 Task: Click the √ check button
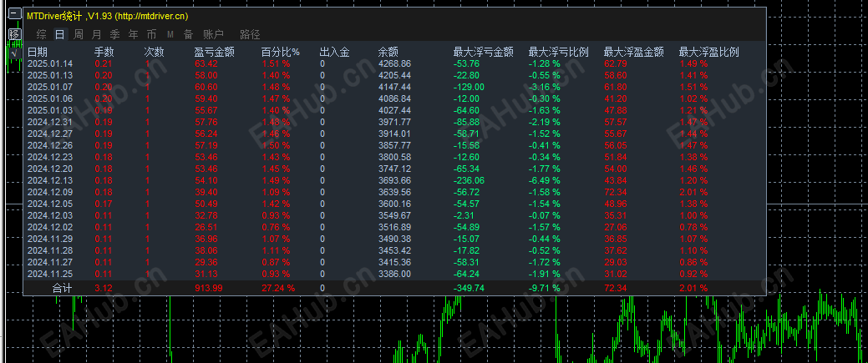click(14, 53)
